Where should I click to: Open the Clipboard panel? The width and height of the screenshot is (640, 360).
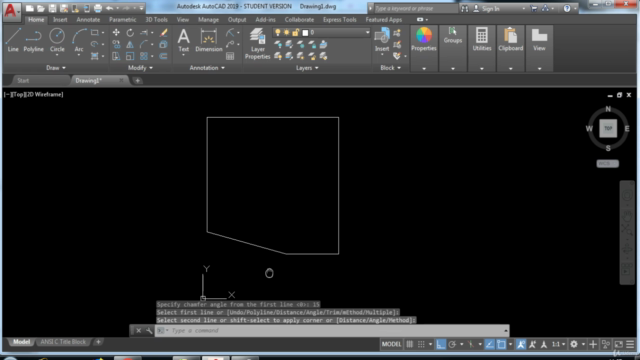pyautogui.click(x=510, y=39)
